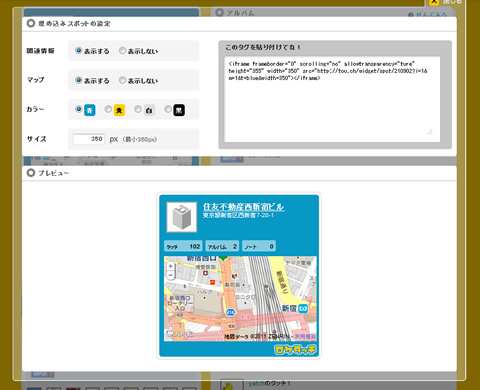The width and height of the screenshot is (480, 390).
Task: Zoom in on the preview map
Action: pyautogui.click(x=170, y=266)
